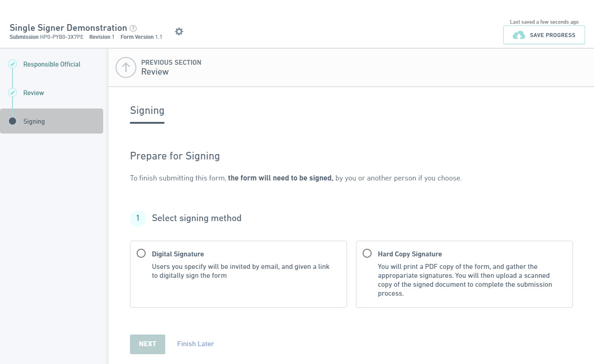Select the Hard Copy Signature radio button

(367, 253)
